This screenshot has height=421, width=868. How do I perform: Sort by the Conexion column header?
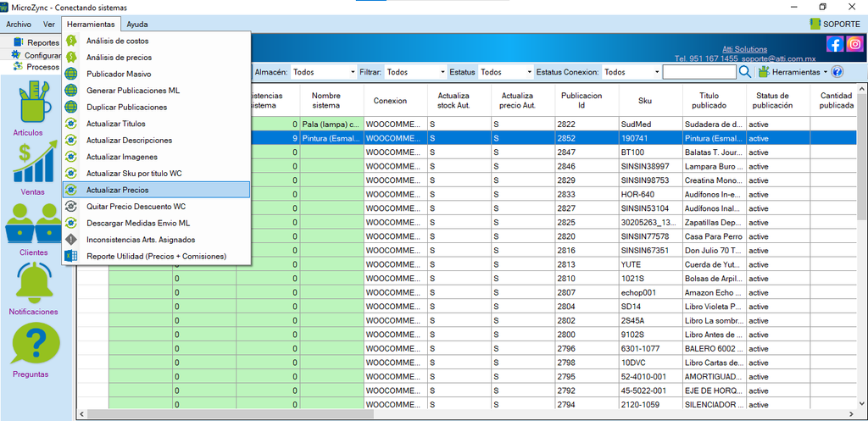pyautogui.click(x=395, y=100)
